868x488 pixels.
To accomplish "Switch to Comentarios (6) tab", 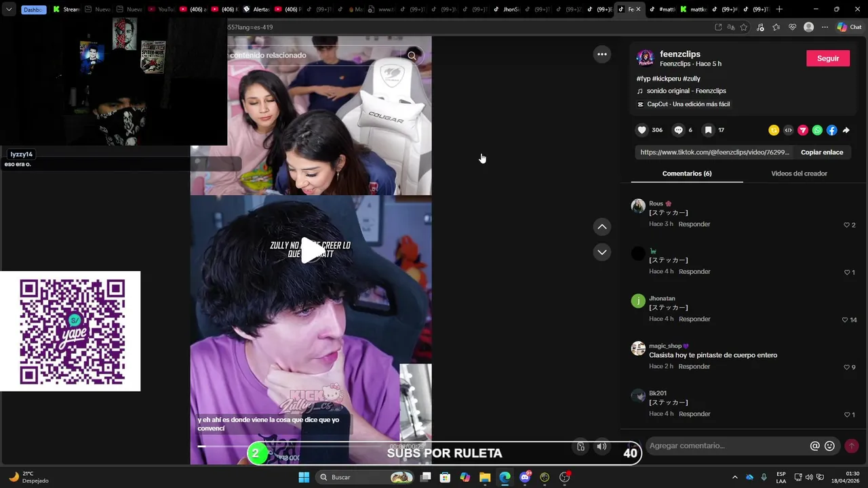I will click(687, 174).
